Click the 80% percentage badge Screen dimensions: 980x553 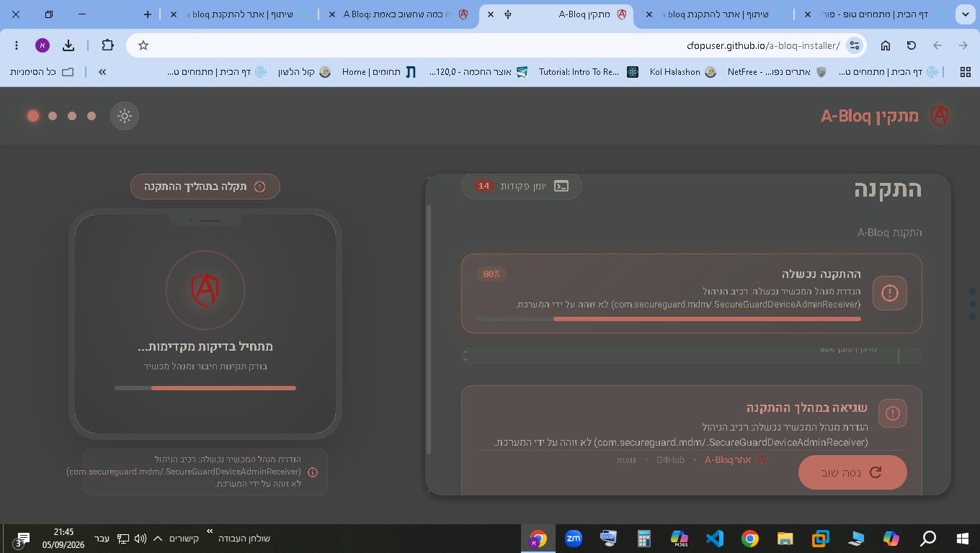coord(491,274)
